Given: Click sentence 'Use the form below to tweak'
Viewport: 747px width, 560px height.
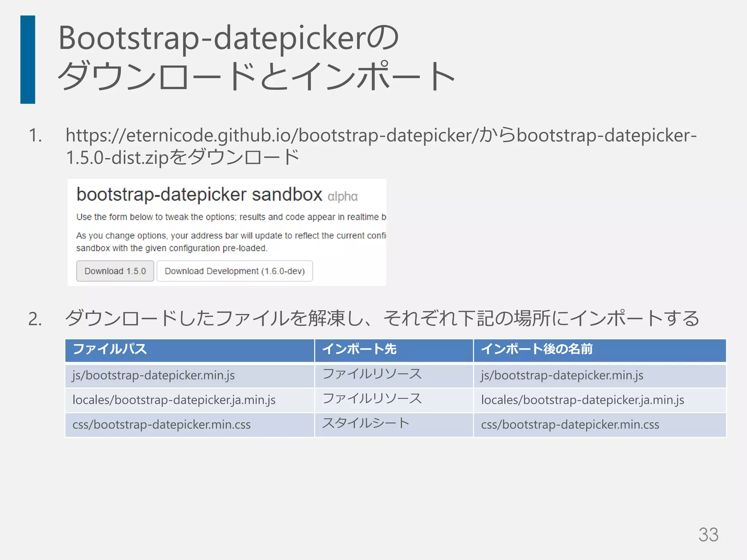Looking at the screenshot, I should point(231,217).
